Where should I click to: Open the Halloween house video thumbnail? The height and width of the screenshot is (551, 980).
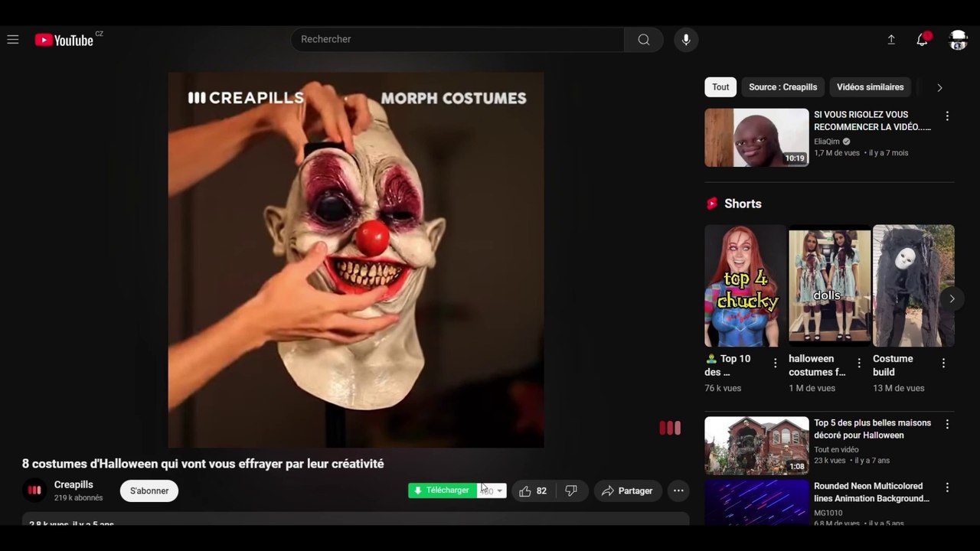(x=756, y=445)
